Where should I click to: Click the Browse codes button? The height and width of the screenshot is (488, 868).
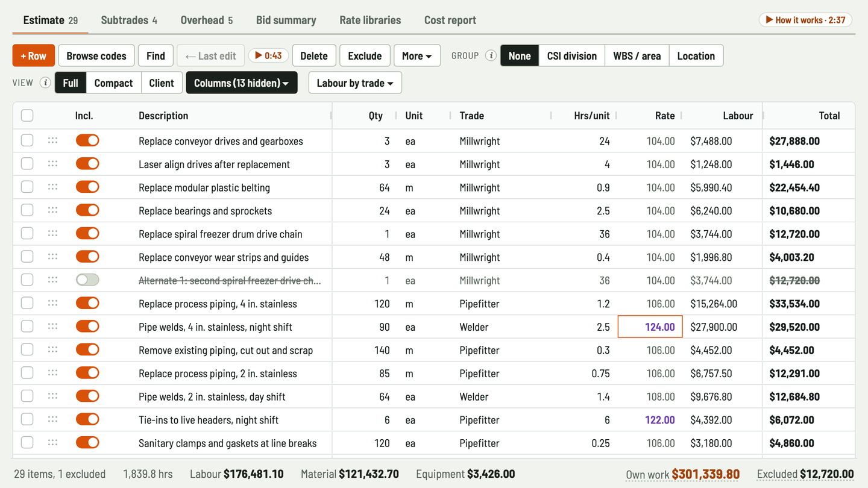click(96, 56)
